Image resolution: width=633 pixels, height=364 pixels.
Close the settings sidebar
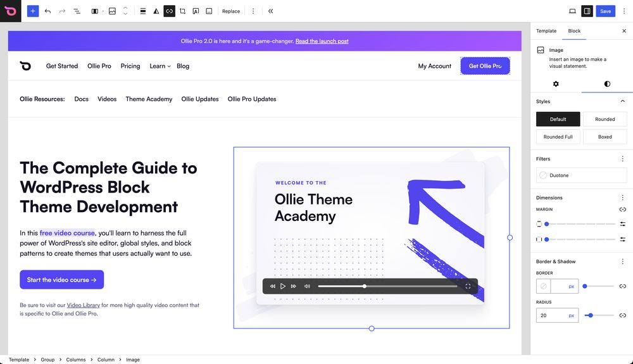624,30
